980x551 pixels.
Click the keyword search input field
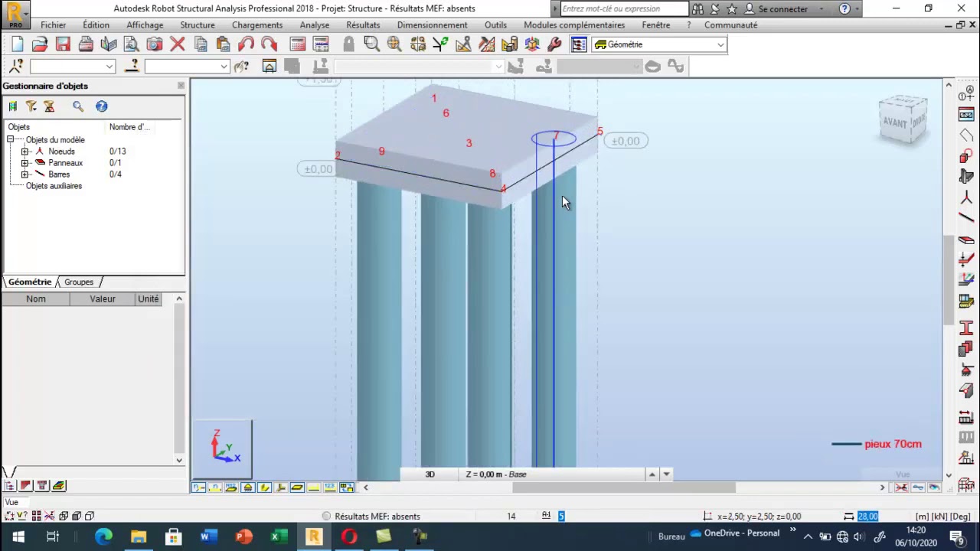pos(624,9)
